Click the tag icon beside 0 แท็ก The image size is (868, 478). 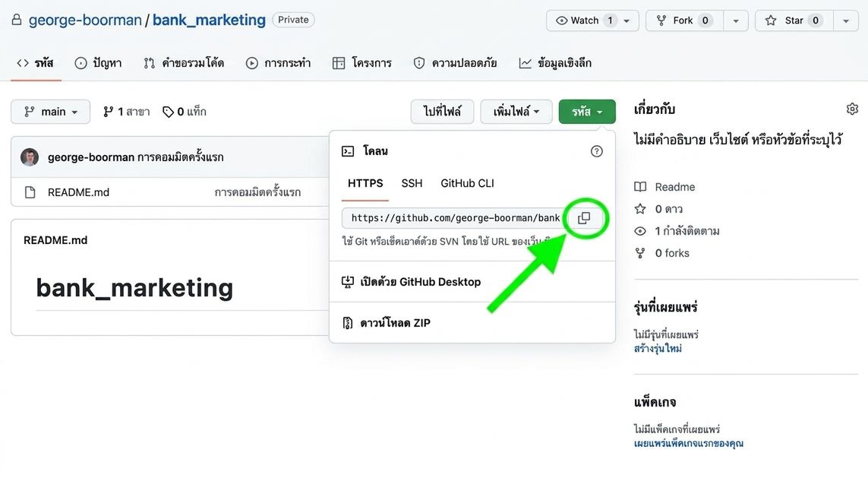coord(168,112)
